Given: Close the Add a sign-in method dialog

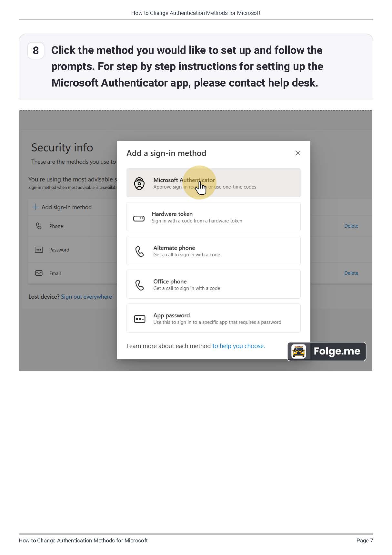Looking at the screenshot, I should (x=298, y=153).
